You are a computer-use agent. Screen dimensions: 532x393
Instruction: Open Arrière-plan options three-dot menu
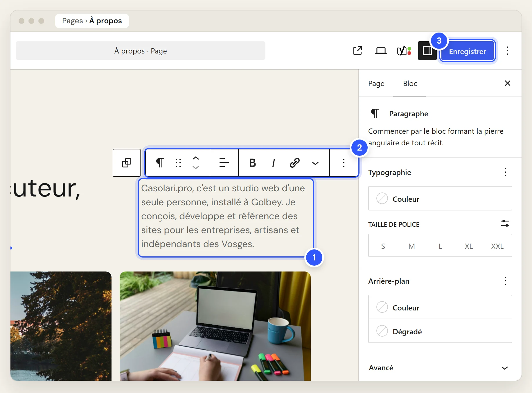[x=505, y=281]
